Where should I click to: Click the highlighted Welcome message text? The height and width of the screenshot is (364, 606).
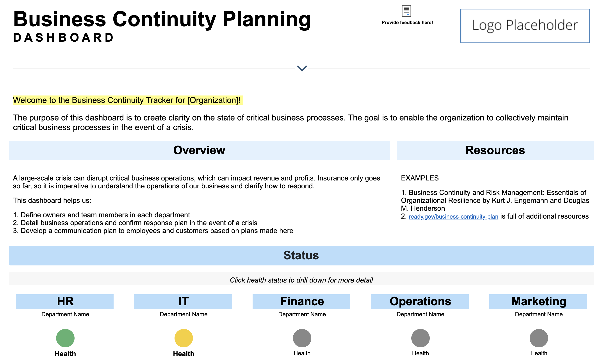point(127,100)
